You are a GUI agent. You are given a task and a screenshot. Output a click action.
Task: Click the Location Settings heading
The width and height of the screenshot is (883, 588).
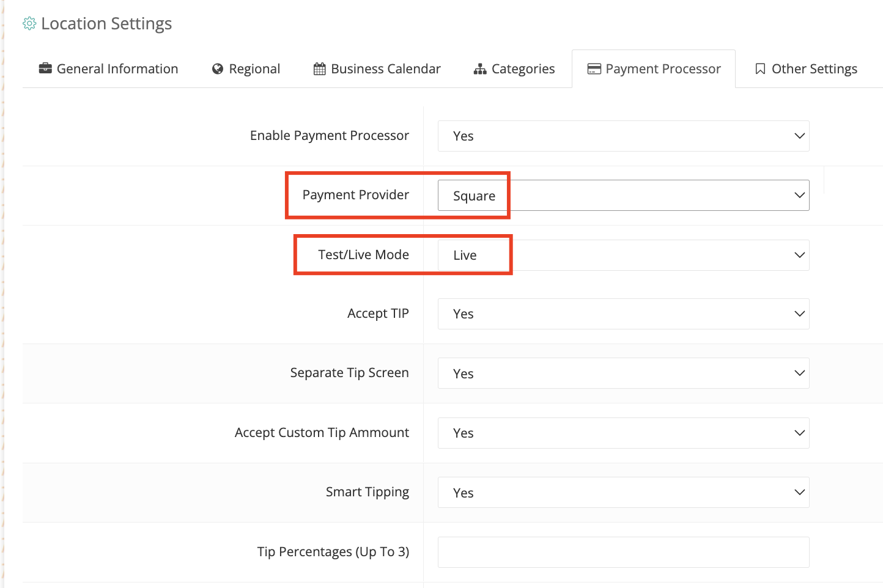coord(106,24)
